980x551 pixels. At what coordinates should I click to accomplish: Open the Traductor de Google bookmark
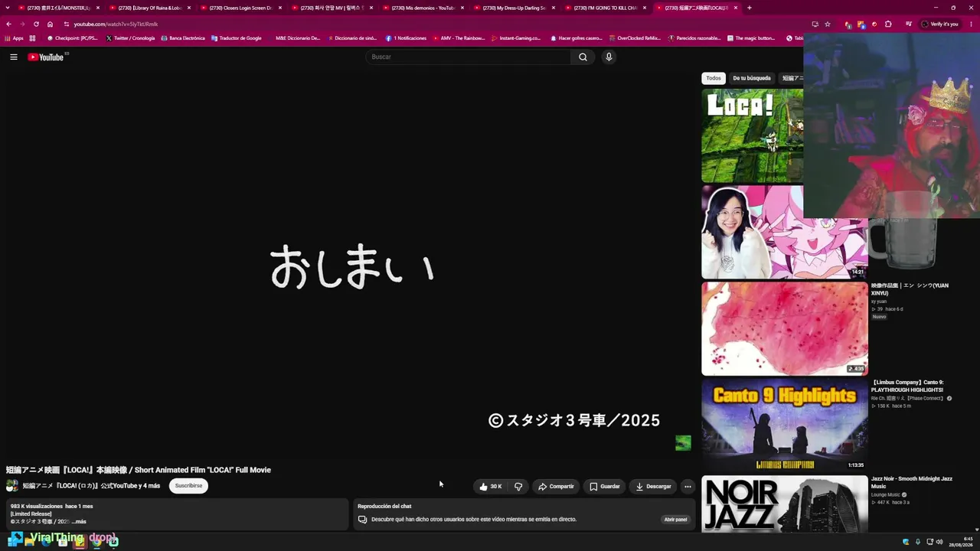point(237,38)
